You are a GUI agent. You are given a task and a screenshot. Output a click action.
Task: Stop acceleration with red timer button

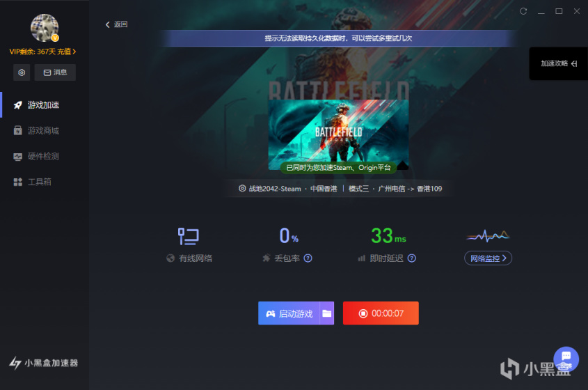pos(381,313)
